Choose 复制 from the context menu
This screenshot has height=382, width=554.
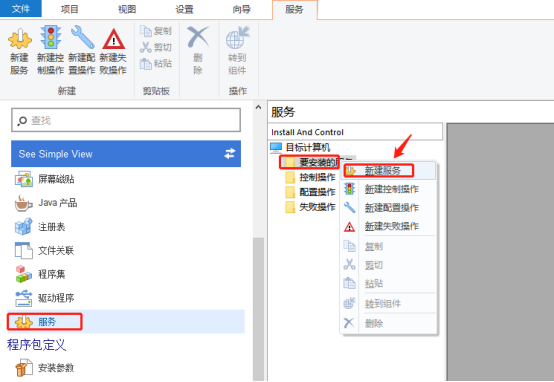[x=388, y=246]
